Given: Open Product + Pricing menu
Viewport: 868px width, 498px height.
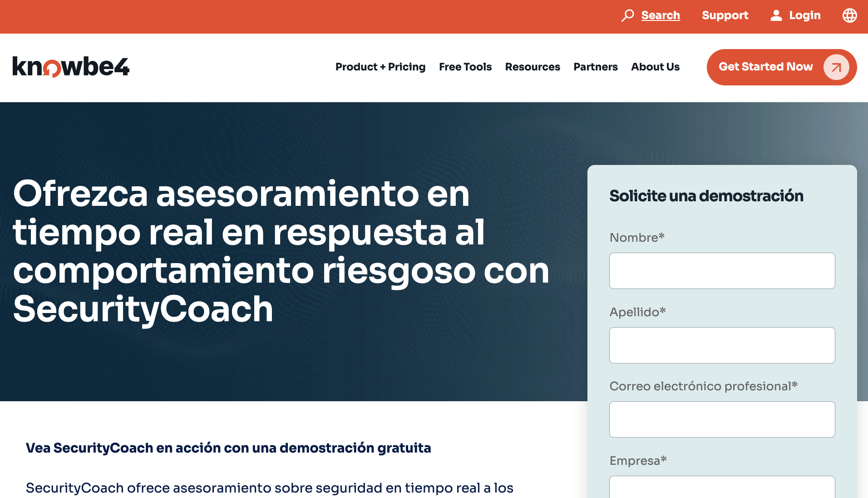Looking at the screenshot, I should [380, 67].
